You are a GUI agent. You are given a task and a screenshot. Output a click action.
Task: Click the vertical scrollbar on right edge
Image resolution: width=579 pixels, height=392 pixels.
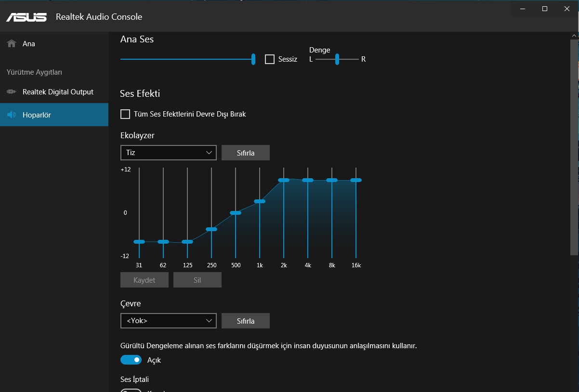pyautogui.click(x=574, y=144)
